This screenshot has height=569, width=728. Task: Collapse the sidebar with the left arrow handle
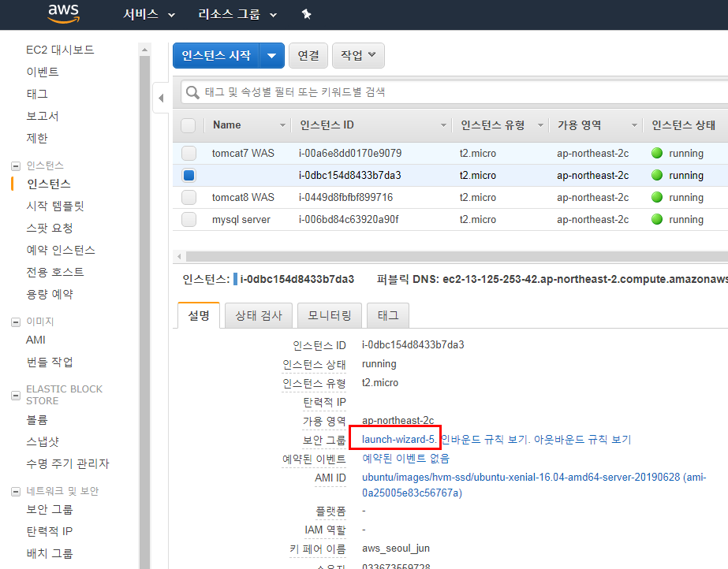tap(161, 98)
